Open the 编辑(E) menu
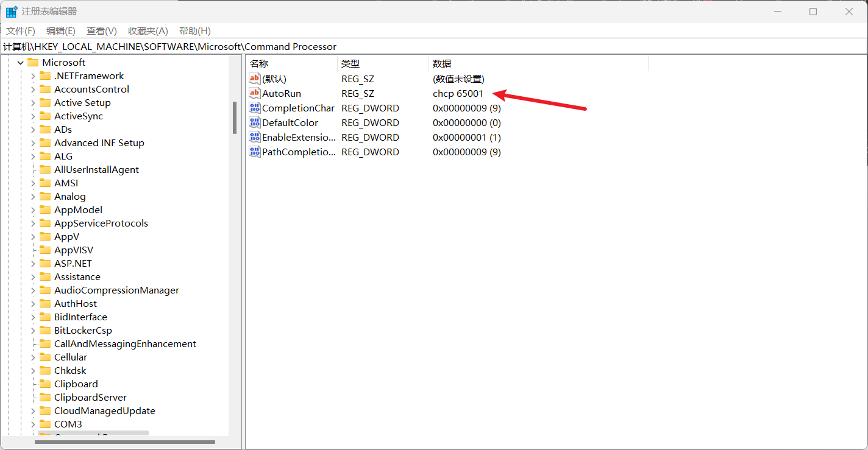Image resolution: width=868 pixels, height=450 pixels. [x=61, y=31]
